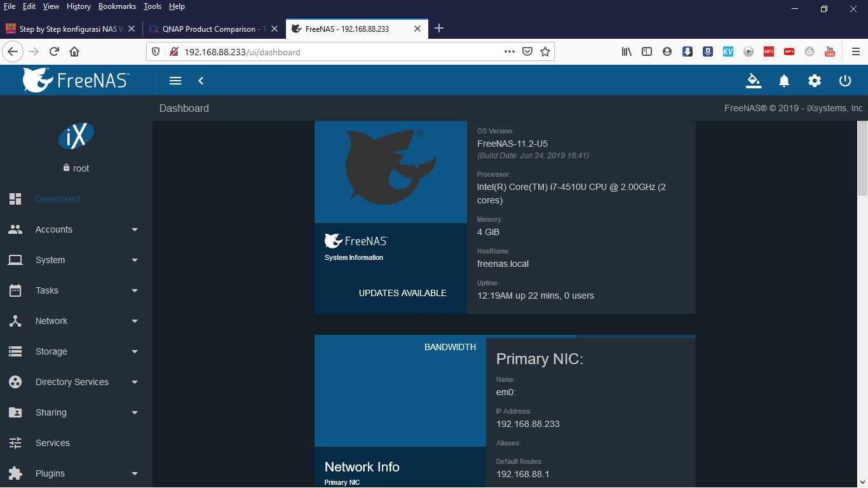Click the Tasks calendar icon in sidebar
Viewport: 868px width, 488px height.
point(15,290)
